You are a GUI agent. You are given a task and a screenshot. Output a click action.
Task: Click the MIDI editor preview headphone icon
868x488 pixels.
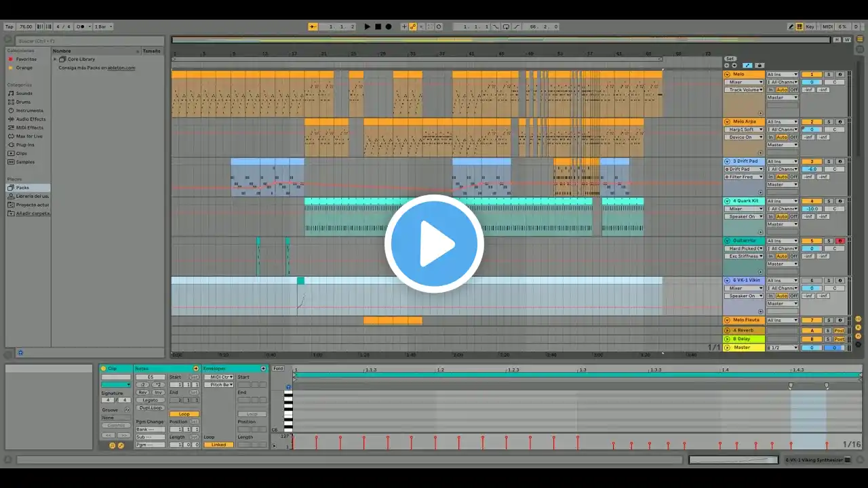(x=288, y=387)
